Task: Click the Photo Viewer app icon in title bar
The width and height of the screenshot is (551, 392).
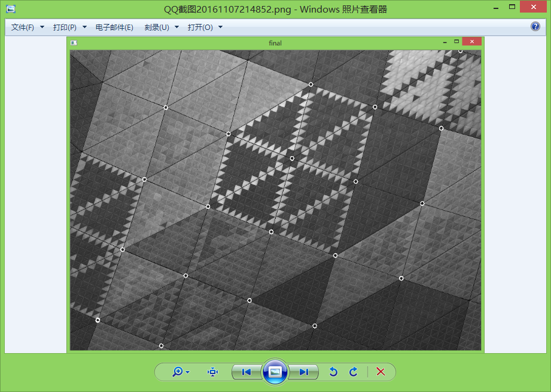Action: [11, 9]
